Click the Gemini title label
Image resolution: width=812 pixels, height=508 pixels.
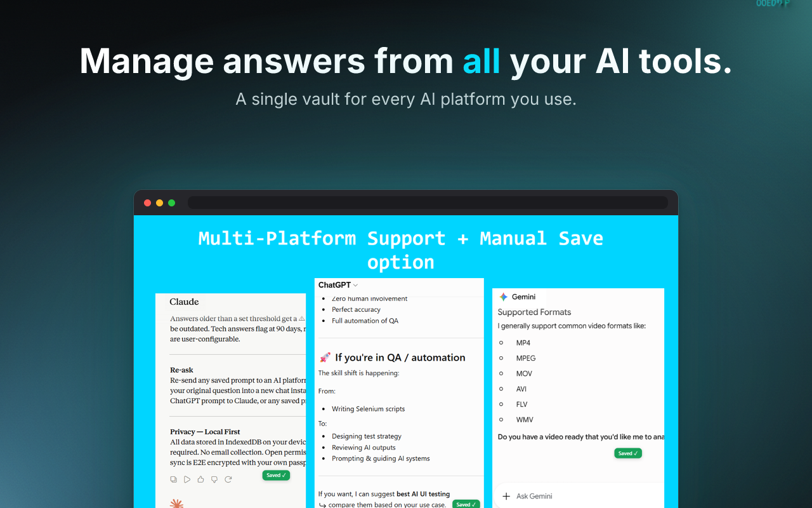tap(523, 297)
